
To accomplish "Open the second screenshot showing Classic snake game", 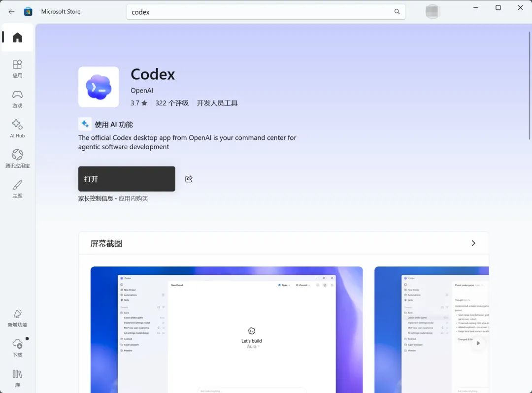I will tap(432, 329).
